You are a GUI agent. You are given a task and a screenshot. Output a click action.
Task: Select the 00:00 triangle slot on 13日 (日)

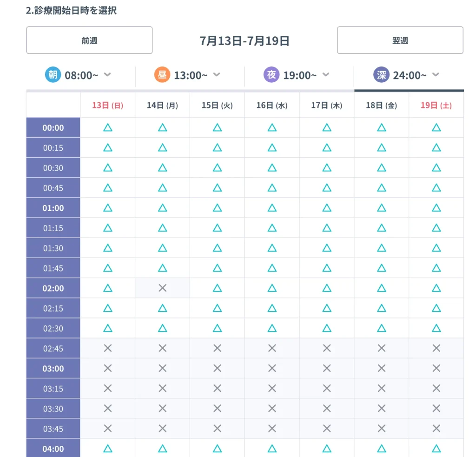coord(108,127)
